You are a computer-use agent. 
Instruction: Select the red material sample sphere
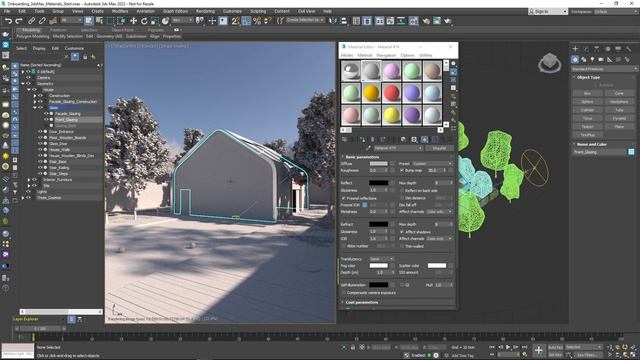coord(391,93)
